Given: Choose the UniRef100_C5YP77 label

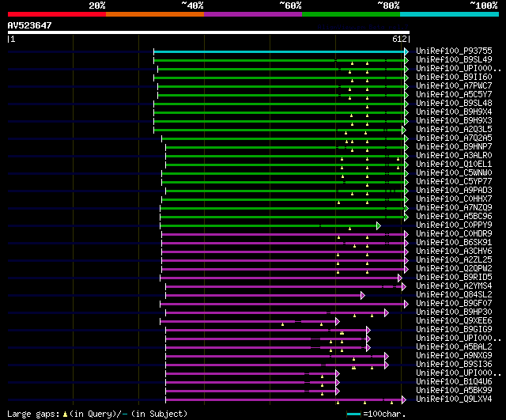Looking at the screenshot, I should click(454, 182).
